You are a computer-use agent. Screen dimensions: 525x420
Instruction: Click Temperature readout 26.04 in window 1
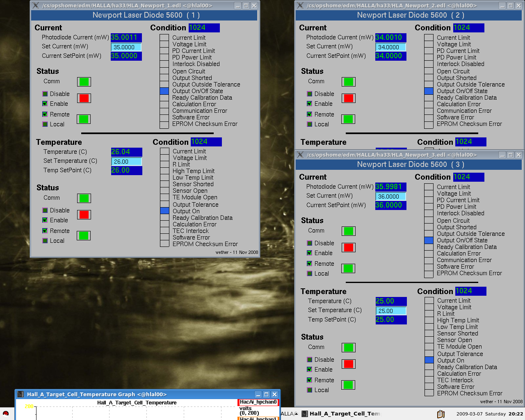(x=127, y=152)
